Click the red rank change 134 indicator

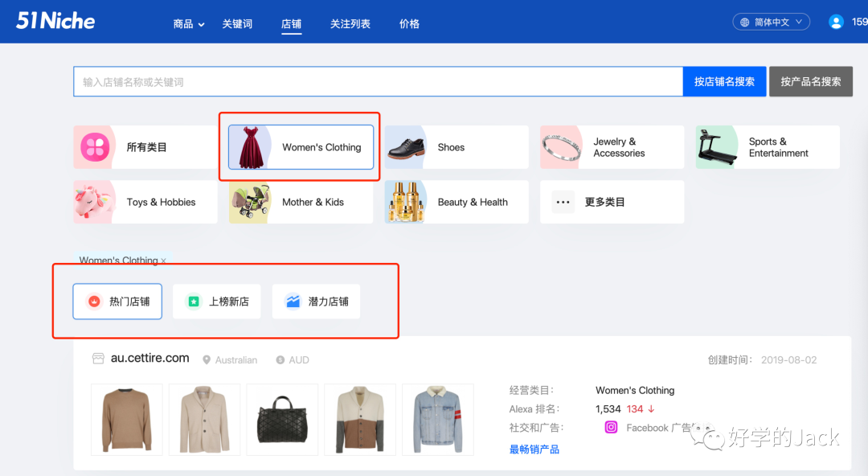(641, 409)
